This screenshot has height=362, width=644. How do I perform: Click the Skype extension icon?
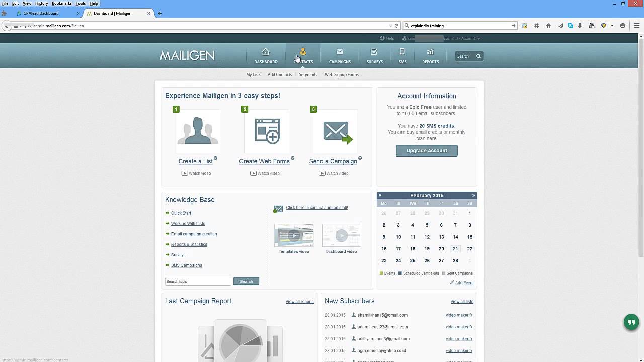coord(570,26)
